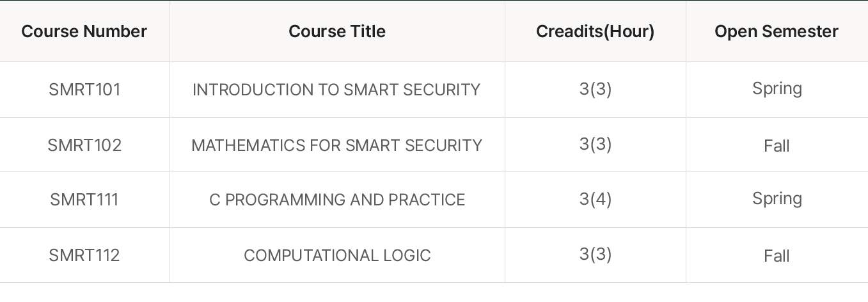Click the Creadits(Hour) column header

pos(595,31)
